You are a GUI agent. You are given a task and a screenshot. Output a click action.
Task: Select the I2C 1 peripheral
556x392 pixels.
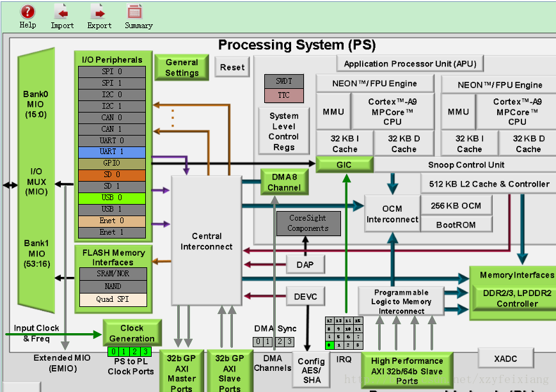pyautogui.click(x=112, y=106)
